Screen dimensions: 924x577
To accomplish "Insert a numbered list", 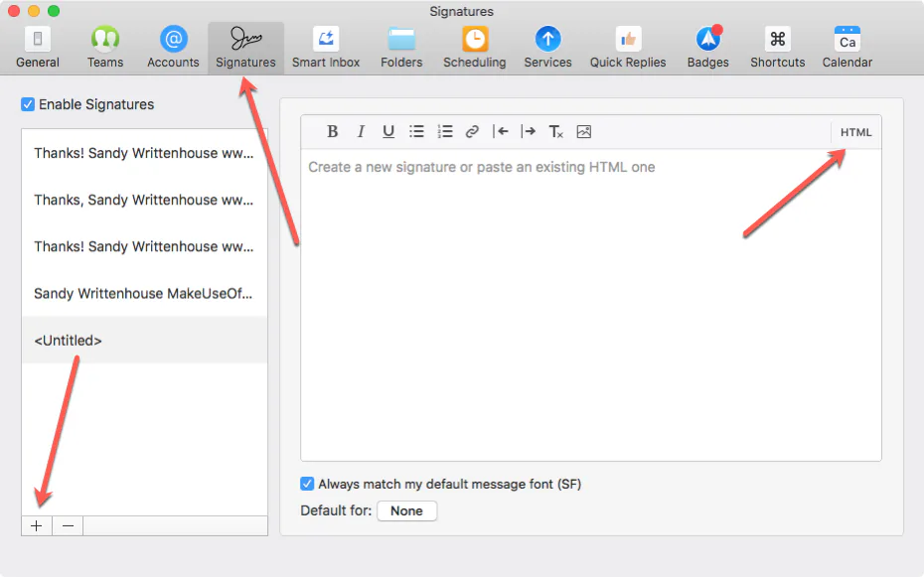I will [445, 132].
